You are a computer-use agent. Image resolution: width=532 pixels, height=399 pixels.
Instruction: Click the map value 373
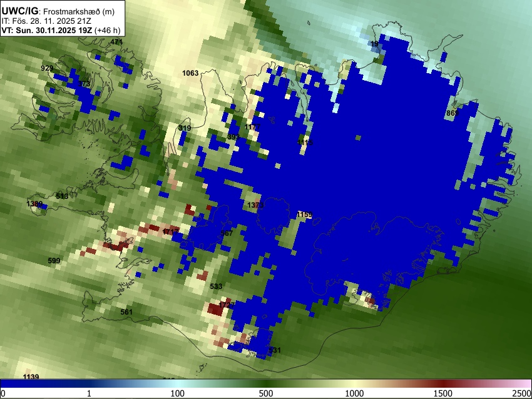click(x=84, y=84)
